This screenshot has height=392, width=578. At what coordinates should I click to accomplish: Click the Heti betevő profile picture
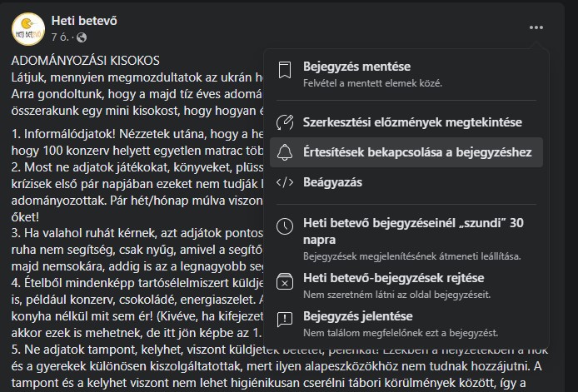[28, 29]
